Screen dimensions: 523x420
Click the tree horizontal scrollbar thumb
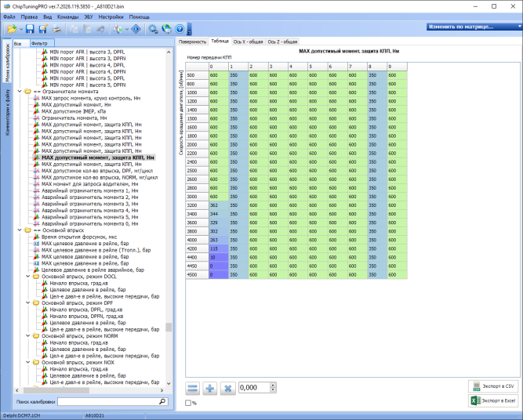coord(56,390)
